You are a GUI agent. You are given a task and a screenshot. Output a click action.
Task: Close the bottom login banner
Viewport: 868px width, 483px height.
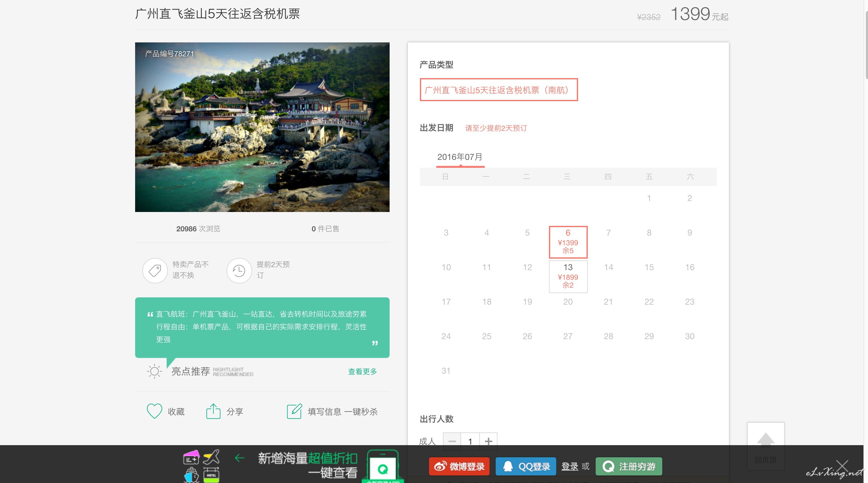point(842,466)
